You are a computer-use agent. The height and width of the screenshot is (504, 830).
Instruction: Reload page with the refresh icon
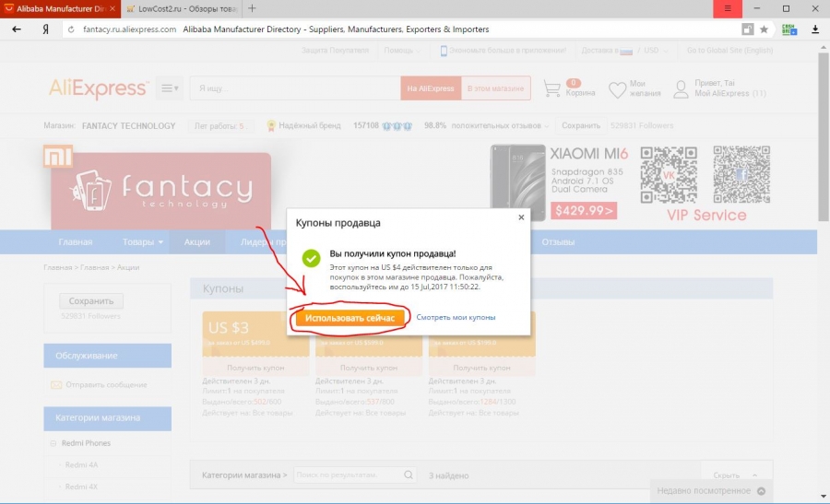71,29
